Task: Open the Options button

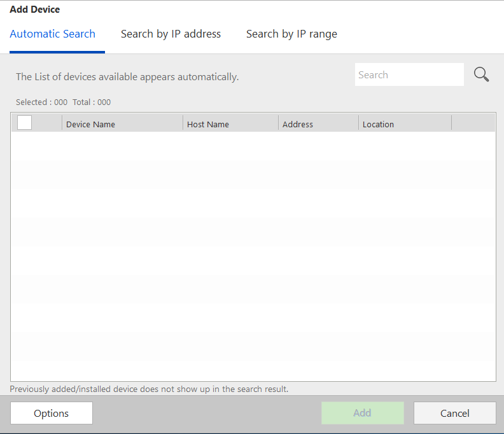Action: (x=52, y=413)
